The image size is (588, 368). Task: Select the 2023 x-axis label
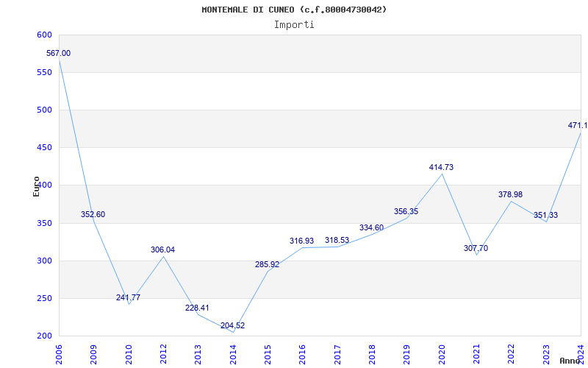point(546,355)
